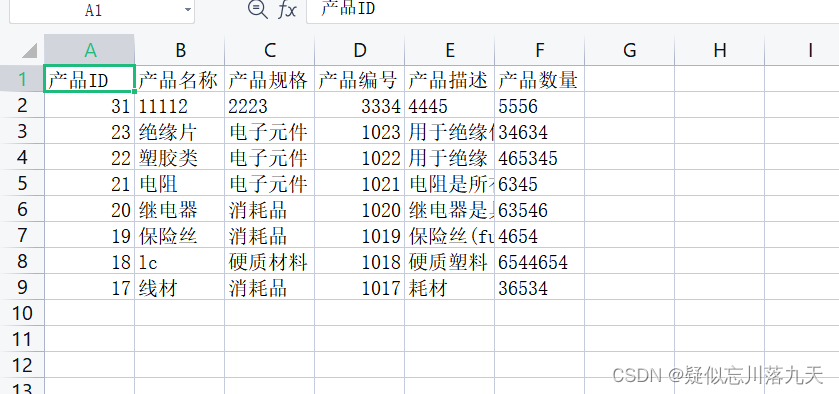Screen dimensions: 839x394
Task: Select column F header
Action: (539, 50)
